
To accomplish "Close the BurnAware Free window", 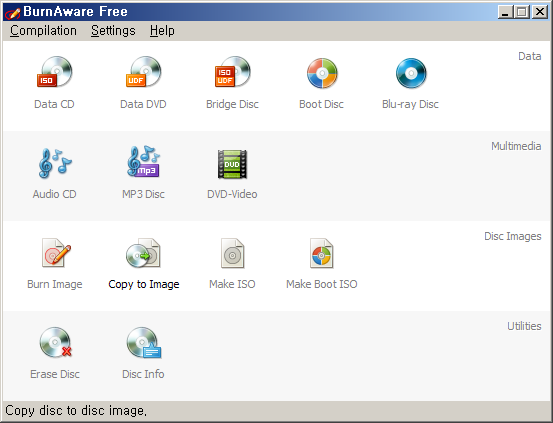I will [x=540, y=12].
